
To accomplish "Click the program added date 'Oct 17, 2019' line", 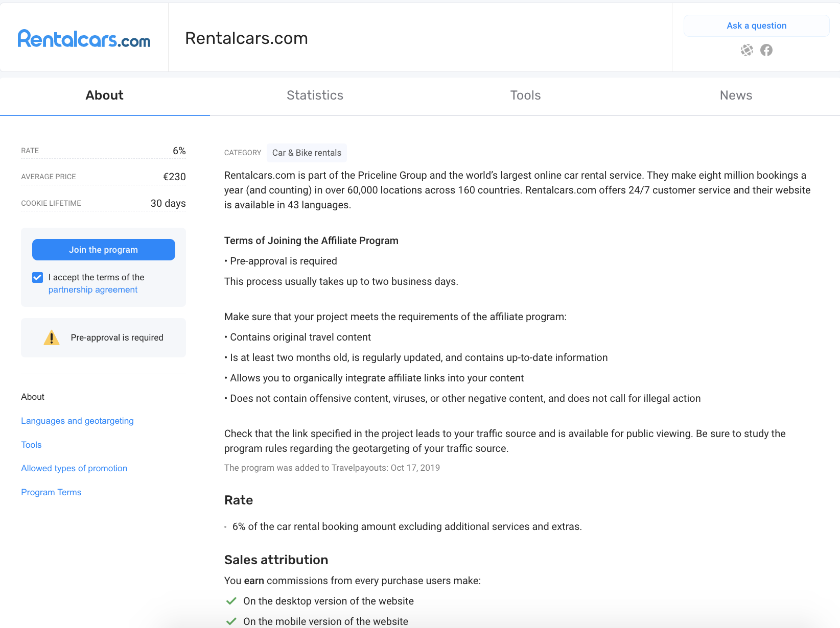I will (332, 468).
